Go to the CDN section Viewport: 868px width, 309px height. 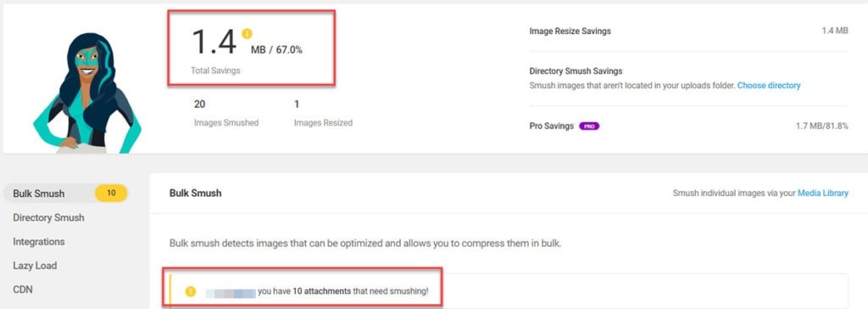[x=22, y=289]
